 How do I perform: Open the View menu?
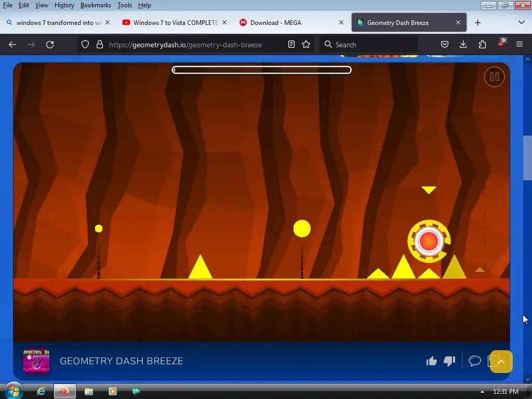coord(42,5)
